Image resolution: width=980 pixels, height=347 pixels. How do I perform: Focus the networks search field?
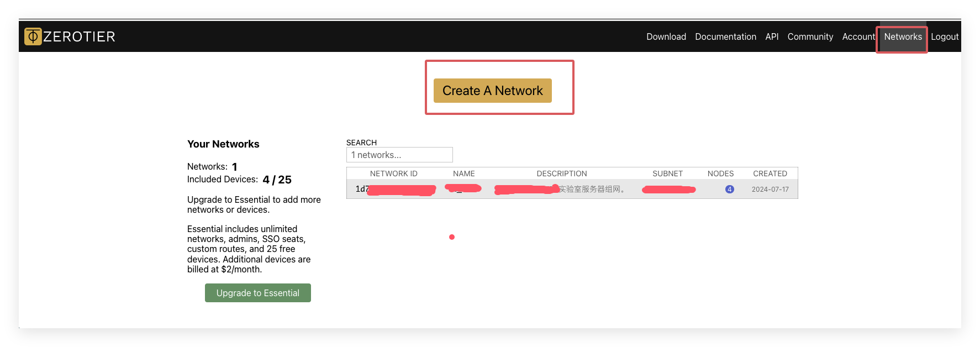(399, 155)
